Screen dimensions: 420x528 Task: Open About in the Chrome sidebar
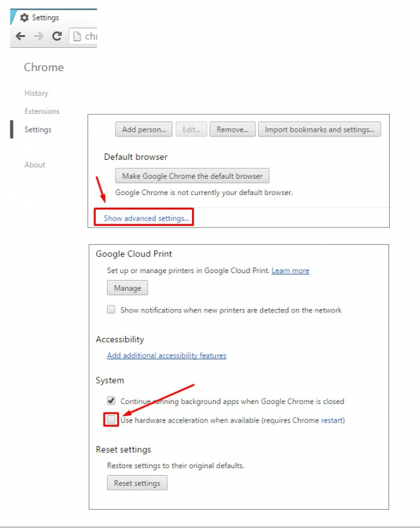34,165
